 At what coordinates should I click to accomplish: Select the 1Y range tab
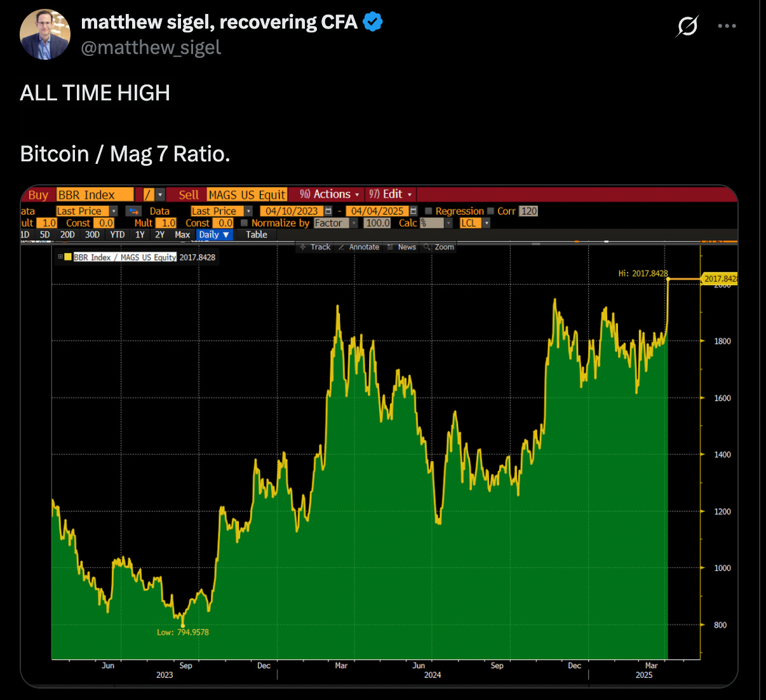point(140,234)
